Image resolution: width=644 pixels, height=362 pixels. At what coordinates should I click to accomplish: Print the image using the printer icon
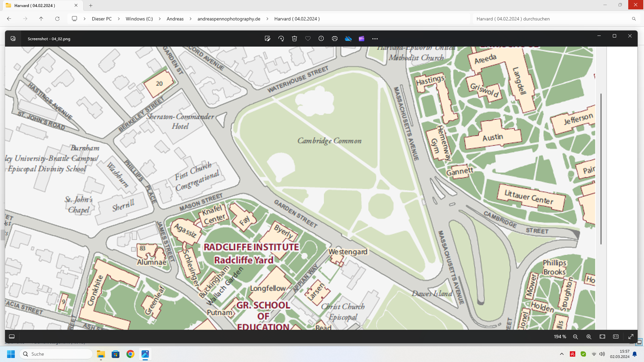pyautogui.click(x=334, y=39)
